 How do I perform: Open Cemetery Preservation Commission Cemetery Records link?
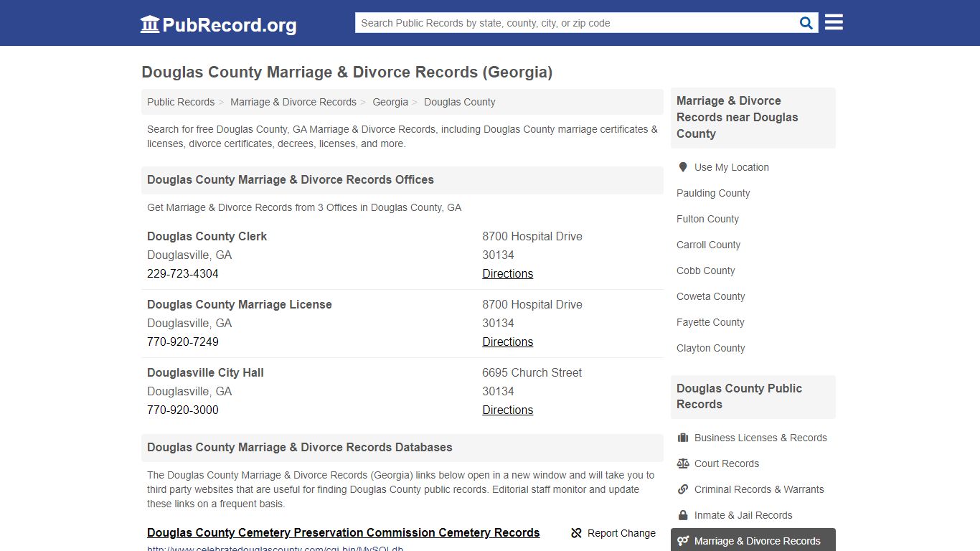[x=344, y=532]
